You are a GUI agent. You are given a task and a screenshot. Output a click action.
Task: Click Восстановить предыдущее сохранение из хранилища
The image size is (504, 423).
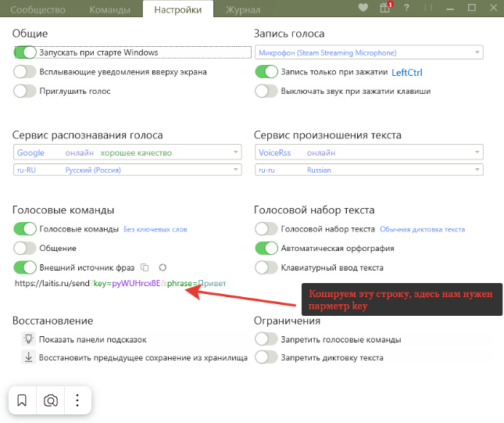(143, 357)
